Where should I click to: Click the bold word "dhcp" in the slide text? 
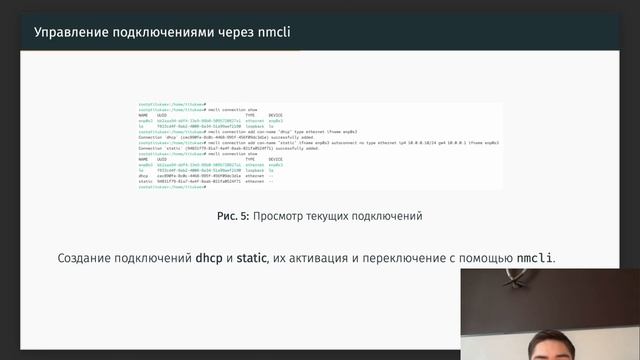pos(209,258)
